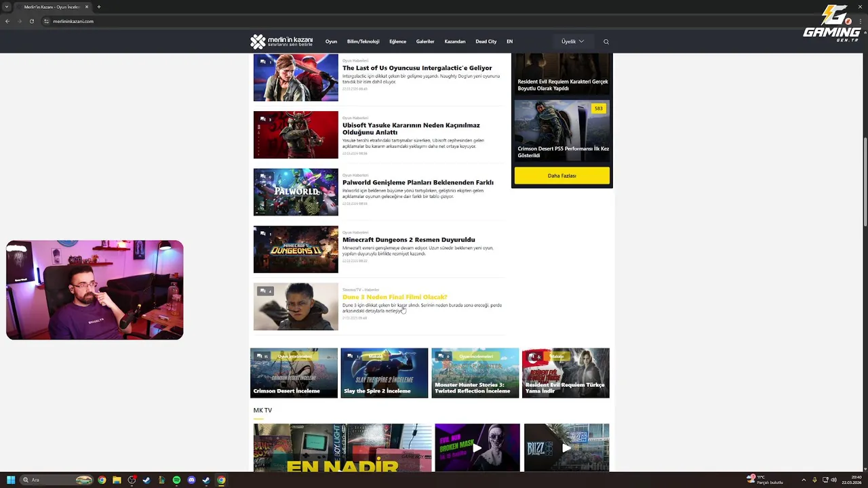Click the Windows taskbar search box Ara

click(x=57, y=480)
